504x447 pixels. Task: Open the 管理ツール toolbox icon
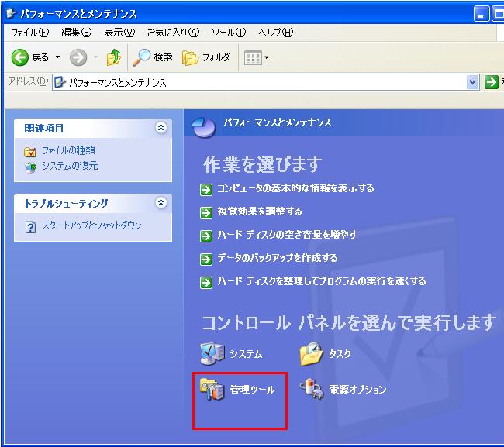tap(212, 389)
